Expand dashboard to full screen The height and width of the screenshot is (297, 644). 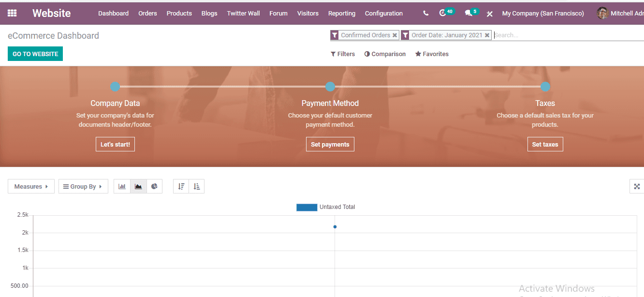pyautogui.click(x=637, y=186)
